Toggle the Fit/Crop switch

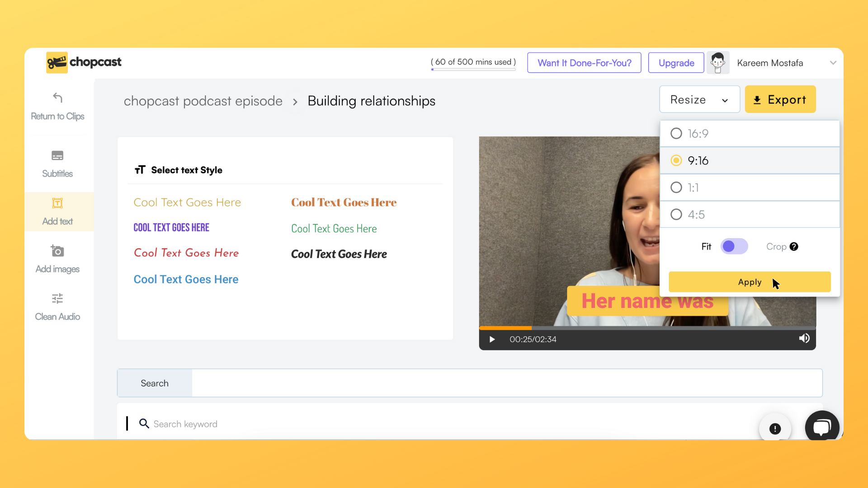tap(734, 246)
